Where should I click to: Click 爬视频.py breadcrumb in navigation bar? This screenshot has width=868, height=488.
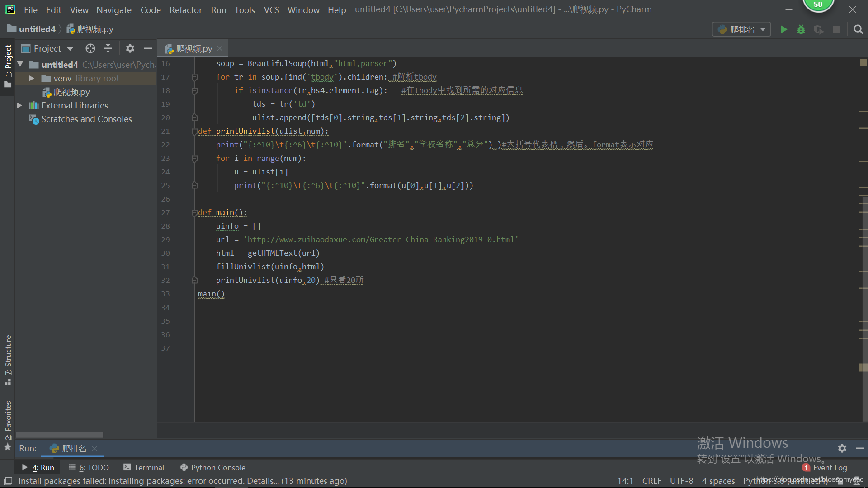tap(90, 29)
